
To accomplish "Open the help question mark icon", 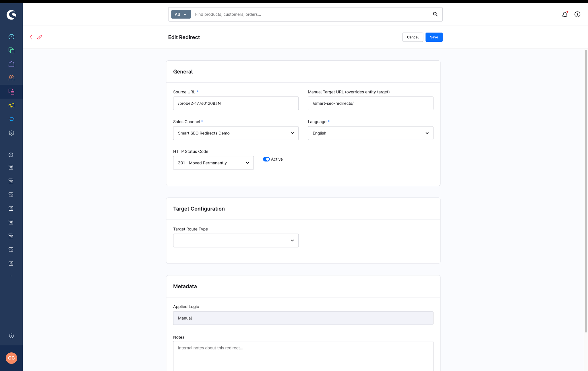I will 577,14.
